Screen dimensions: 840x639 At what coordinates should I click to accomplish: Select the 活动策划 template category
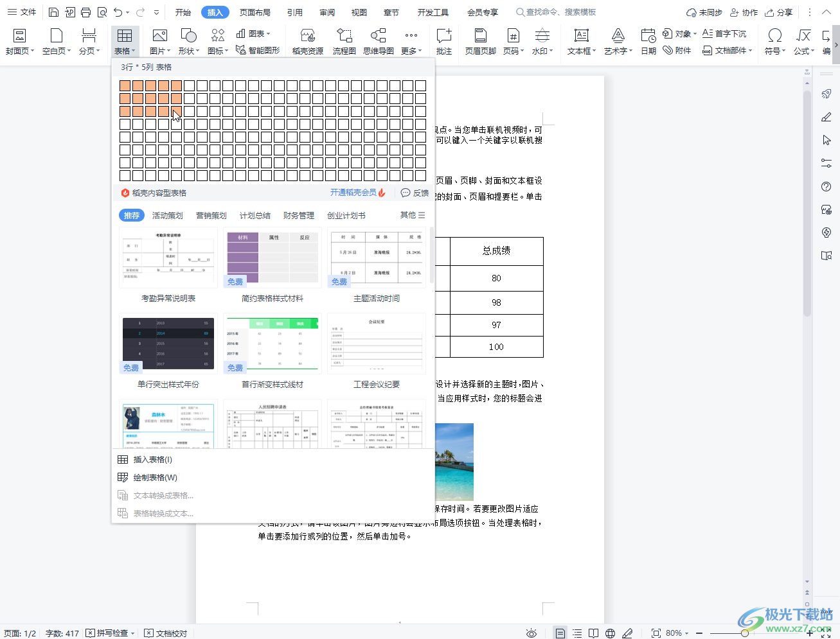[x=168, y=215]
